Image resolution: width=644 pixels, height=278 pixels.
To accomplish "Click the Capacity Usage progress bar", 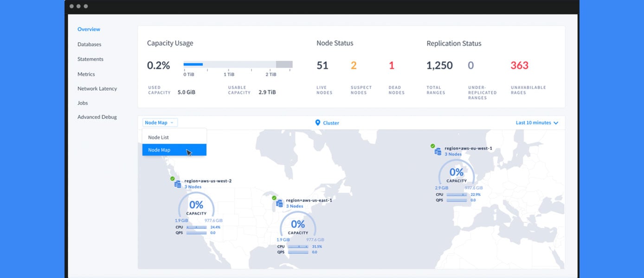I will [x=238, y=64].
